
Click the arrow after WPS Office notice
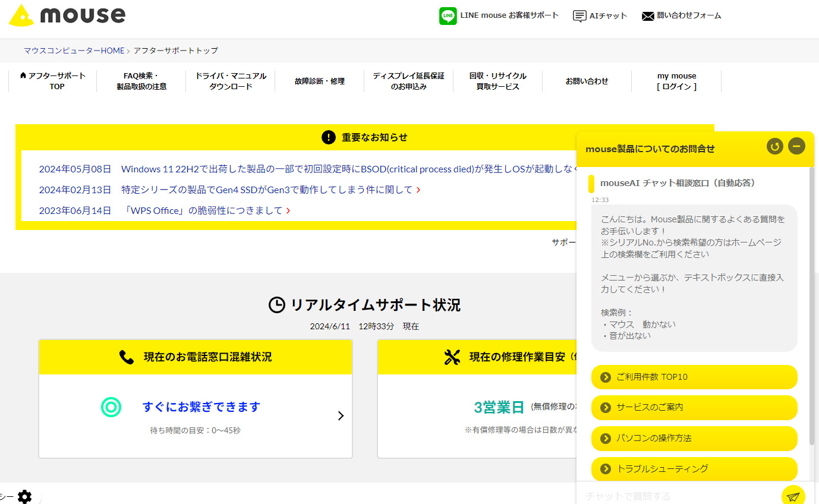[289, 210]
